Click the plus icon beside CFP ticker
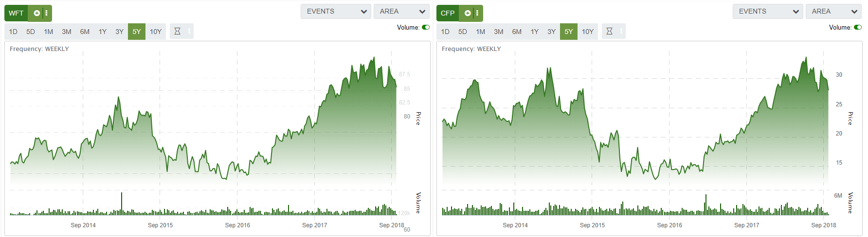The image size is (868, 237). coord(468,13)
